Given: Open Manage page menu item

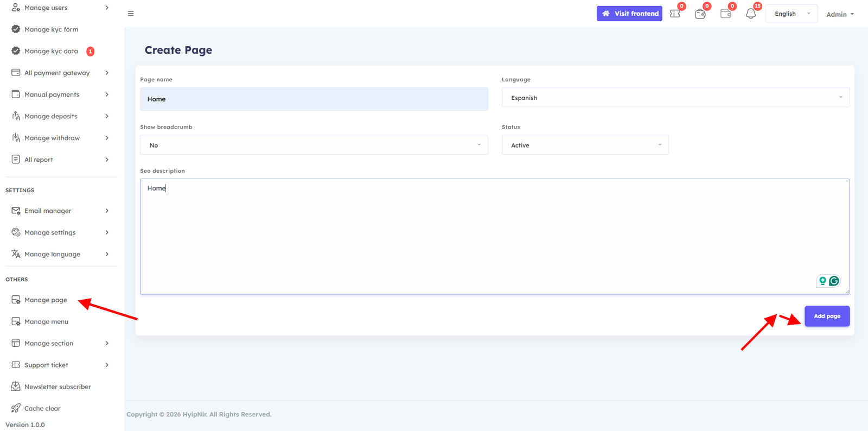Looking at the screenshot, I should point(46,300).
